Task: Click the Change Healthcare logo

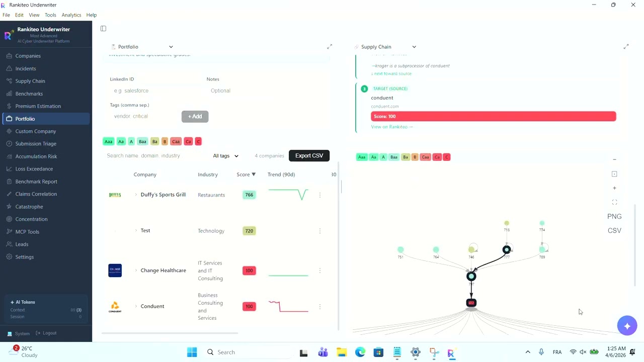Action: pos(115,270)
